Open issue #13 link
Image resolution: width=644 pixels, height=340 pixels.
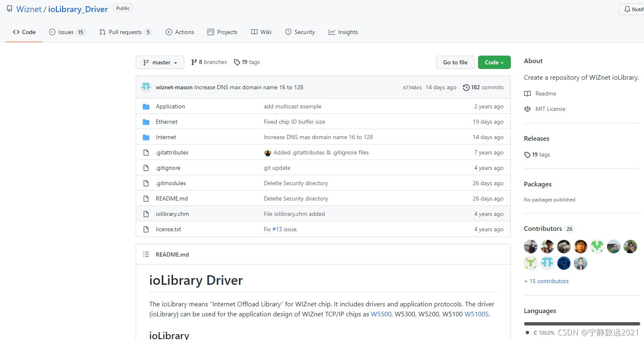tap(277, 229)
